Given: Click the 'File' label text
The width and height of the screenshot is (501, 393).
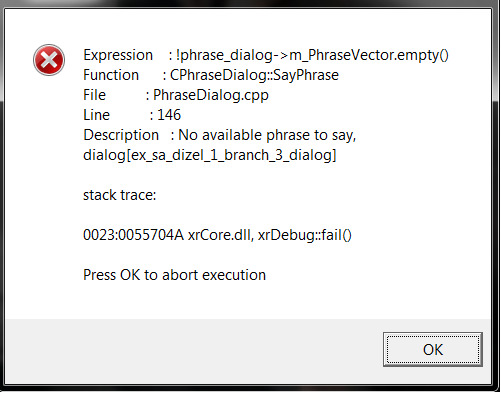Looking at the screenshot, I should (x=94, y=95).
